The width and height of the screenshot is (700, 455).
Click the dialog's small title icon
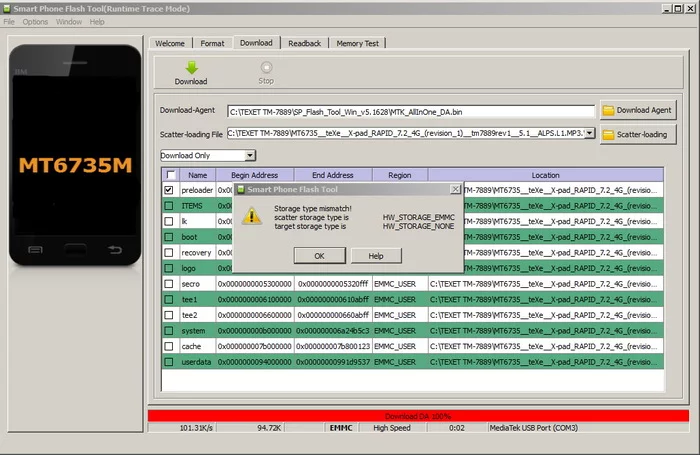(241, 189)
